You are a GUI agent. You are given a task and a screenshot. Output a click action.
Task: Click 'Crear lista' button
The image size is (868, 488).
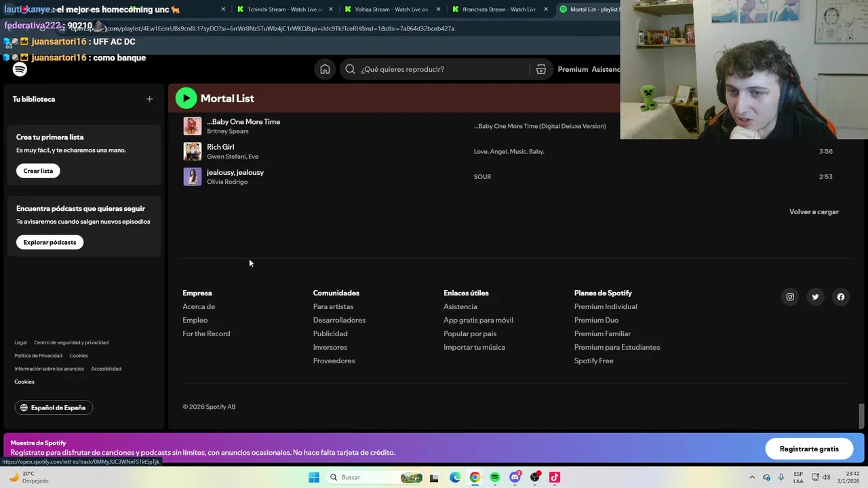pyautogui.click(x=38, y=171)
